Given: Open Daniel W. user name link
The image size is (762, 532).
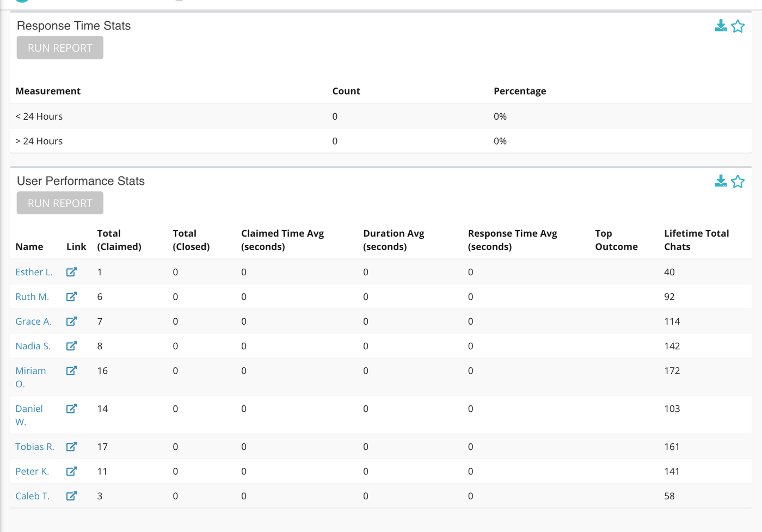Looking at the screenshot, I should click(29, 415).
